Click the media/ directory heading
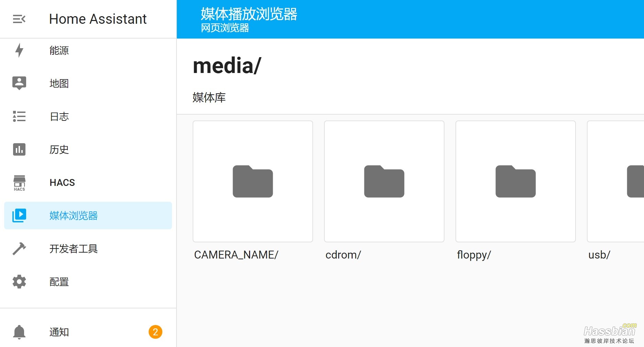This screenshot has width=644, height=347. coord(227,66)
